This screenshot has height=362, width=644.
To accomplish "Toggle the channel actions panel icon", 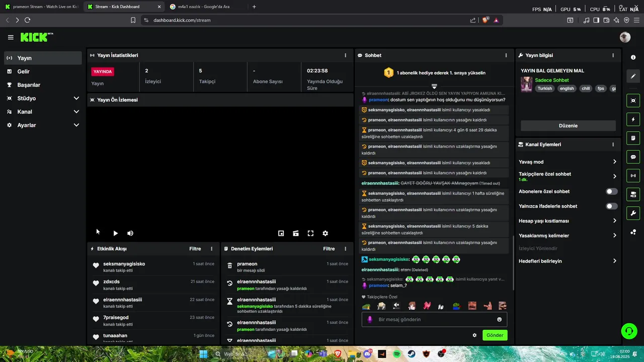I will coord(633,194).
